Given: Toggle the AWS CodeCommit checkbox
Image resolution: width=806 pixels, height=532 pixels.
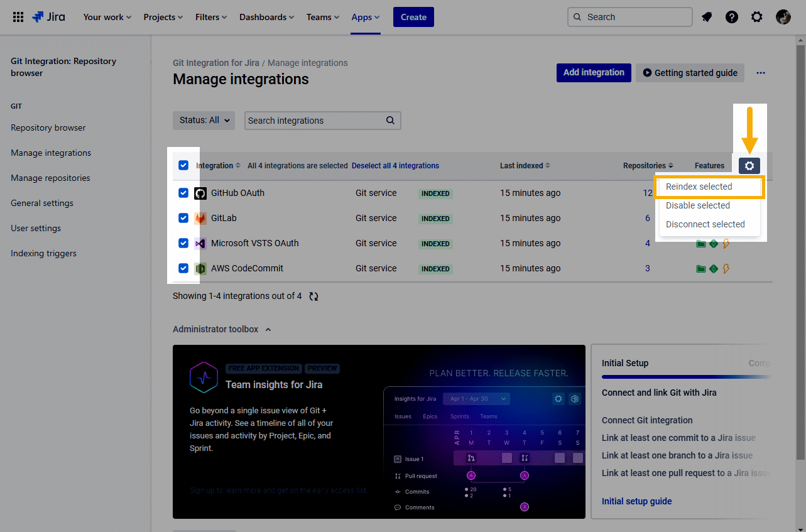Looking at the screenshot, I should pos(183,268).
